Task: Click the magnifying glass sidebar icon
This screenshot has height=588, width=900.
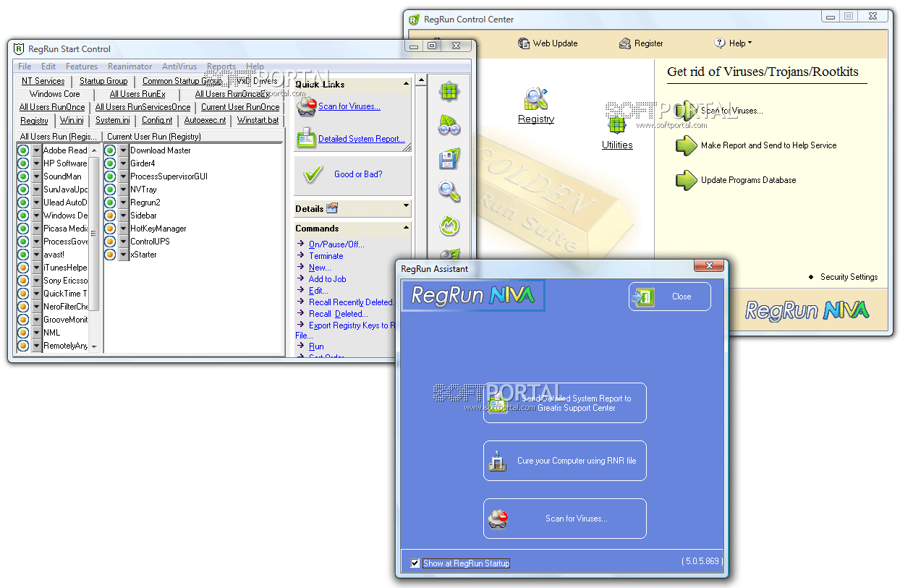Action: click(449, 192)
